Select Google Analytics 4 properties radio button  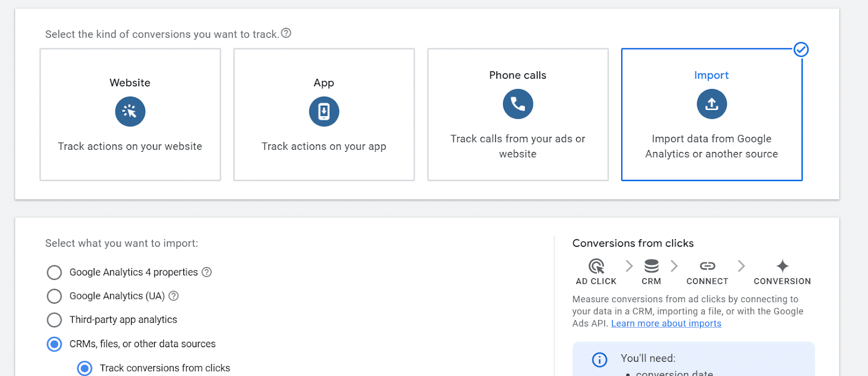(x=54, y=272)
